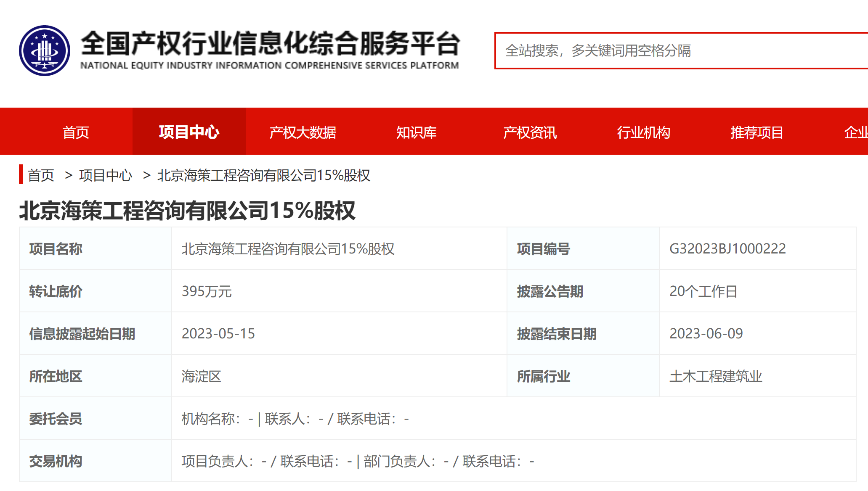Image resolution: width=868 pixels, height=491 pixels.
Task: Click the 转让底价 value 395万元
Action: pos(205,291)
